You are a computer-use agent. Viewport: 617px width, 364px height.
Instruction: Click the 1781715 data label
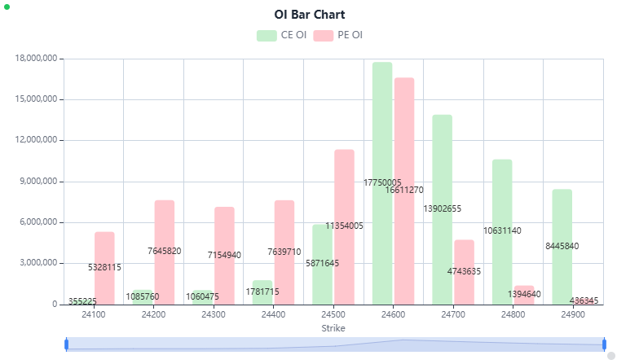click(x=262, y=292)
